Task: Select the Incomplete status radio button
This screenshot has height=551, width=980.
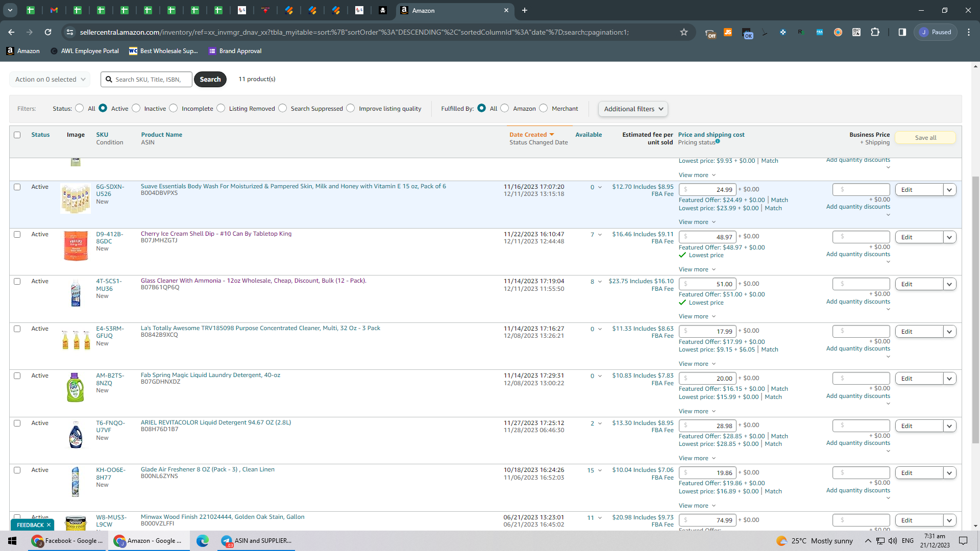Action: tap(174, 108)
